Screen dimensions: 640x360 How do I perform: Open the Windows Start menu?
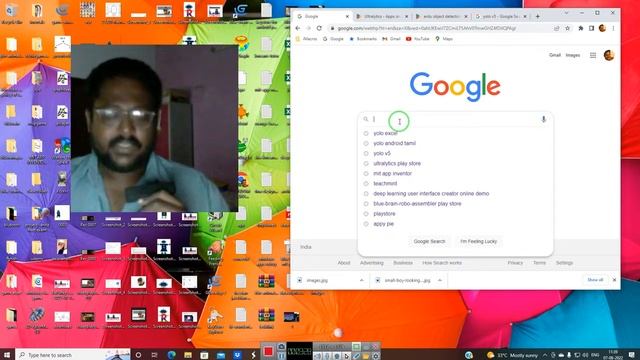[7, 355]
